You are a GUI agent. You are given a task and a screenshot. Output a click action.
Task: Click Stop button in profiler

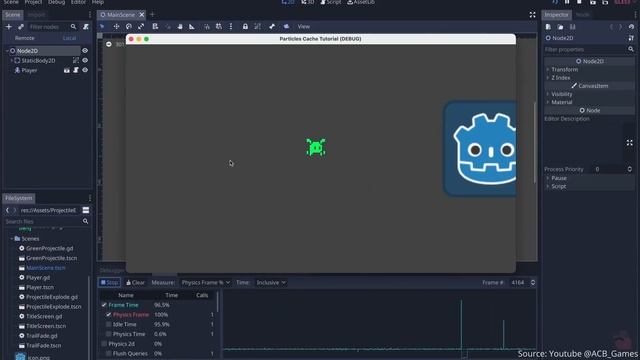coord(109,282)
